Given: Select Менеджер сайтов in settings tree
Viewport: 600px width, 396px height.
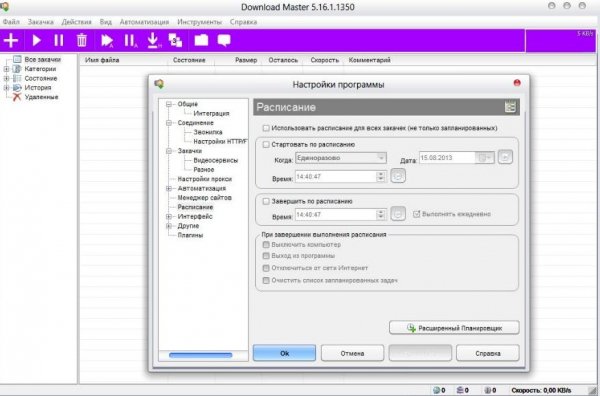Looking at the screenshot, I should [x=204, y=198].
